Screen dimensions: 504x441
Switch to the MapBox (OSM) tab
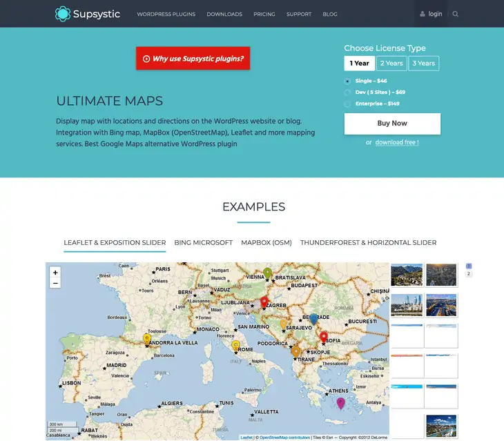tap(266, 242)
